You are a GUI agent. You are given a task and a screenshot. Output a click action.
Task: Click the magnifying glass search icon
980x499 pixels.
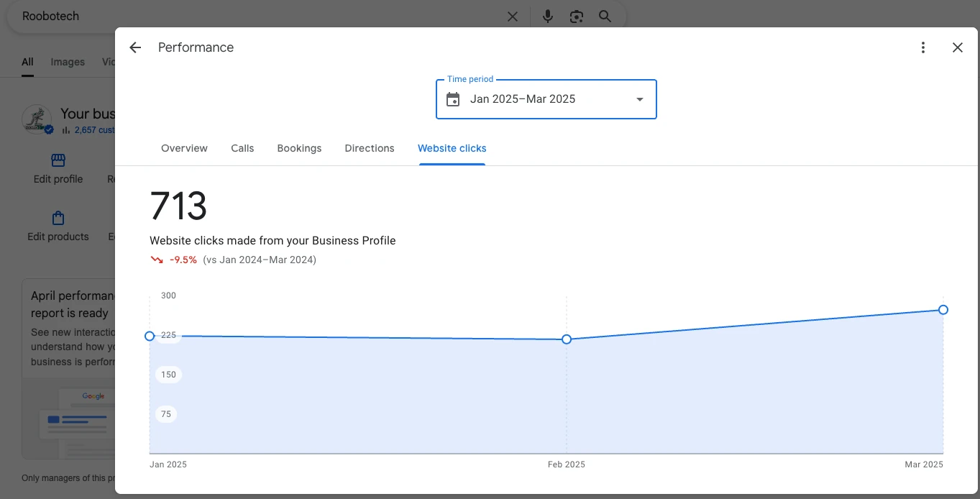click(x=605, y=17)
